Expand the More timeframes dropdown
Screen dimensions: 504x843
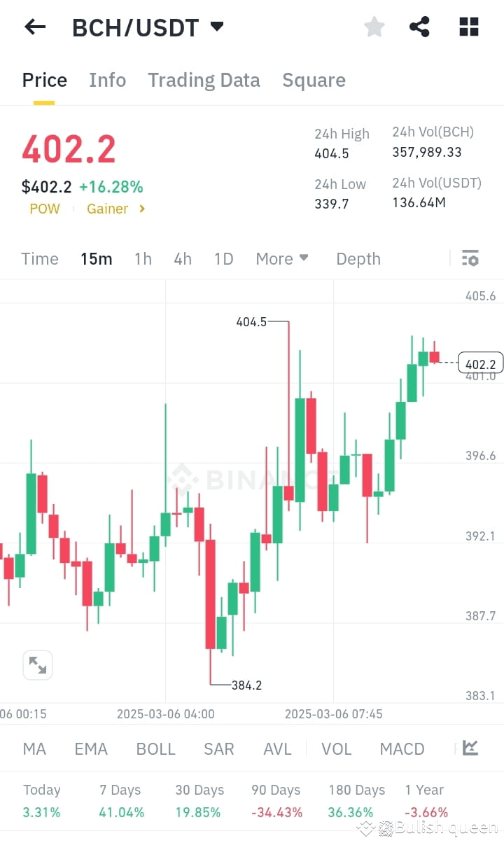(281, 258)
